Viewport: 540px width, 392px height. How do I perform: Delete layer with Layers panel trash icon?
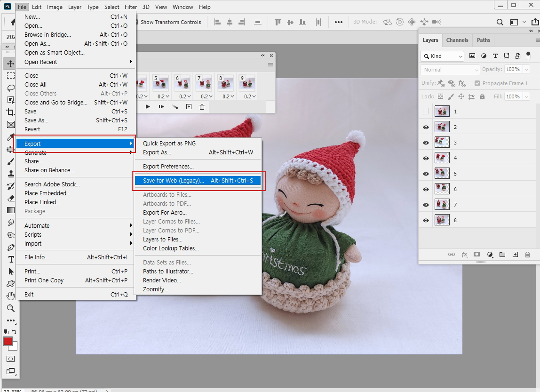pos(527,255)
